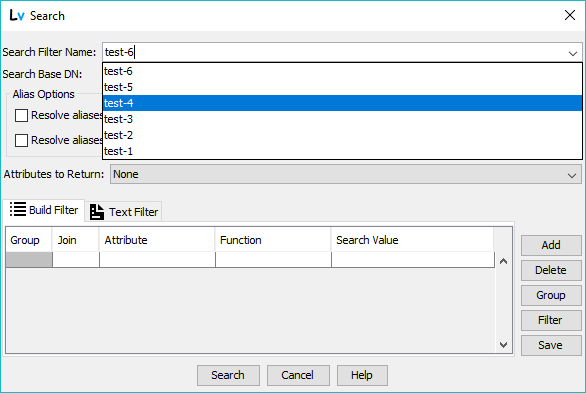Click the Group column header

(x=29, y=240)
